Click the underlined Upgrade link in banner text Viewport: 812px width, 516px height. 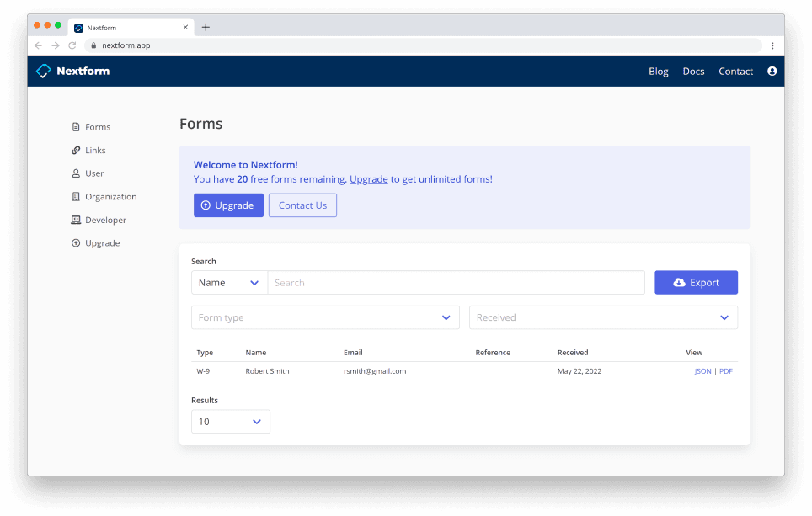(369, 179)
